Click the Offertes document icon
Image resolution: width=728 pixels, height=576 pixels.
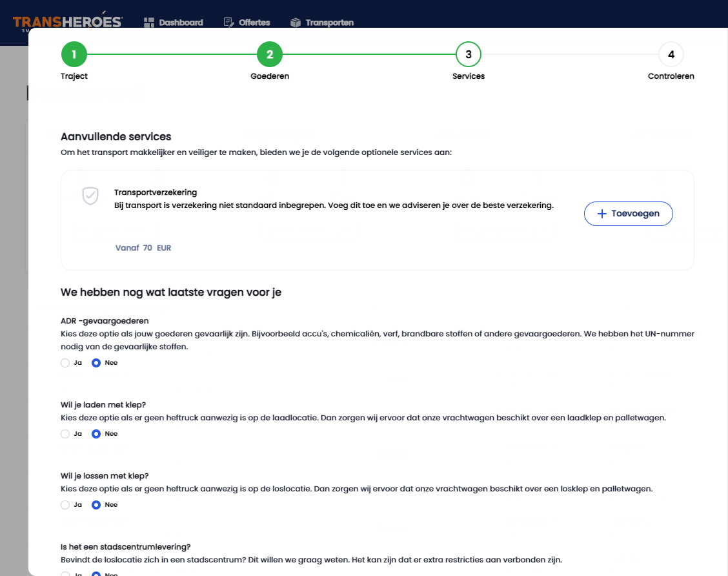coord(227,22)
